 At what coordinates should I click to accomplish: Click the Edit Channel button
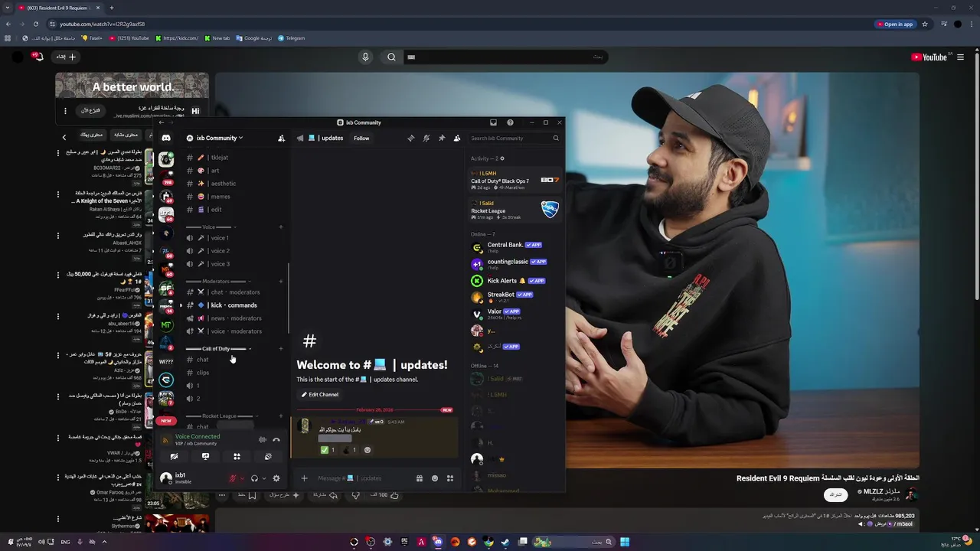pos(320,395)
